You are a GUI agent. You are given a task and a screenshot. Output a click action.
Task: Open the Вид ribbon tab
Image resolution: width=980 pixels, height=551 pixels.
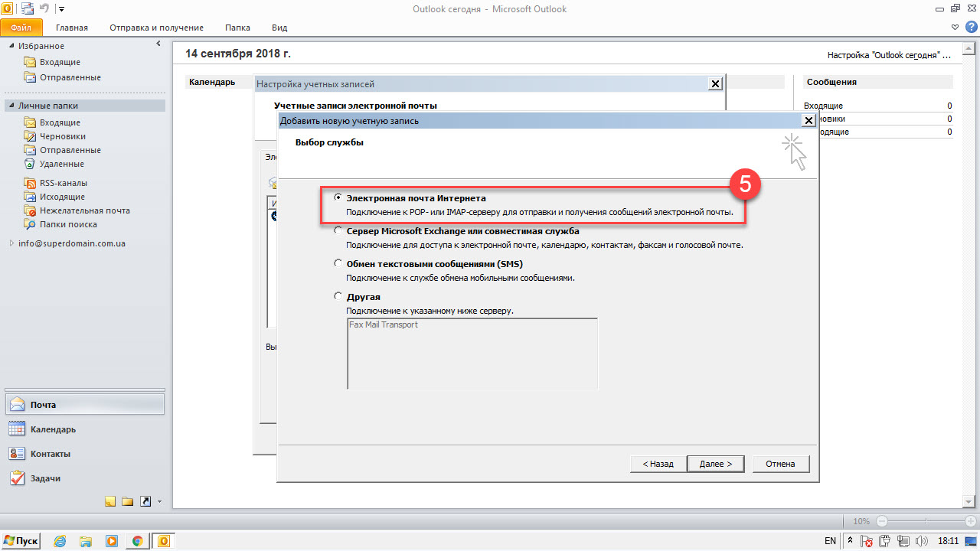coord(279,28)
